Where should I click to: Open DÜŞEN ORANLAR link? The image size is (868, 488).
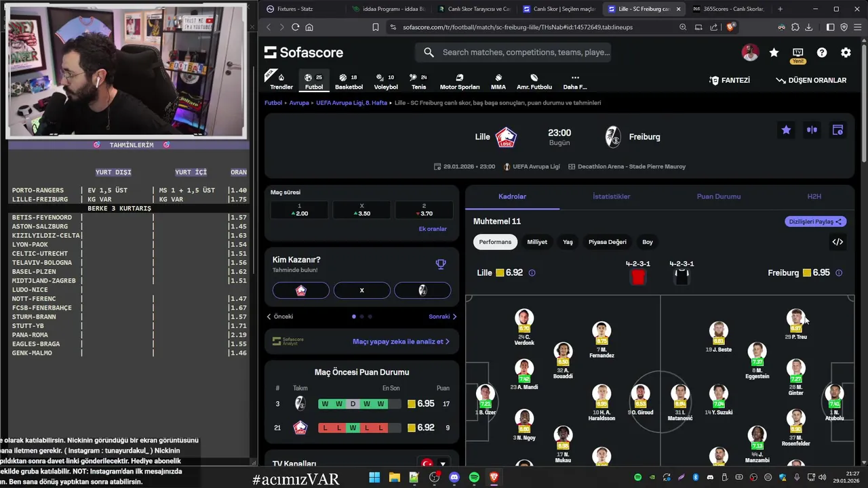click(x=811, y=80)
